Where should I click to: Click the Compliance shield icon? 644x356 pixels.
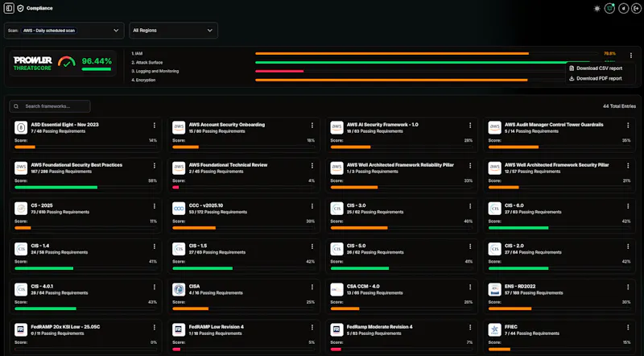click(20, 8)
